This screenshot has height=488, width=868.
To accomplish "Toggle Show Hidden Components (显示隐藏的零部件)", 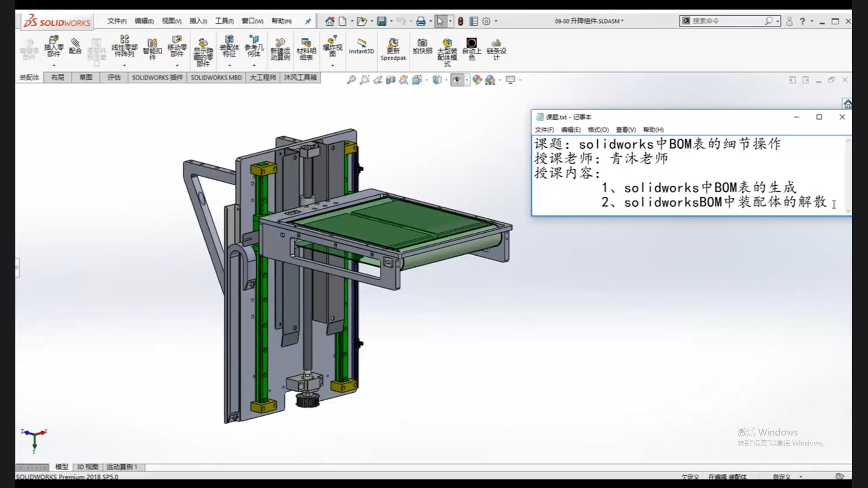I will pyautogui.click(x=203, y=52).
